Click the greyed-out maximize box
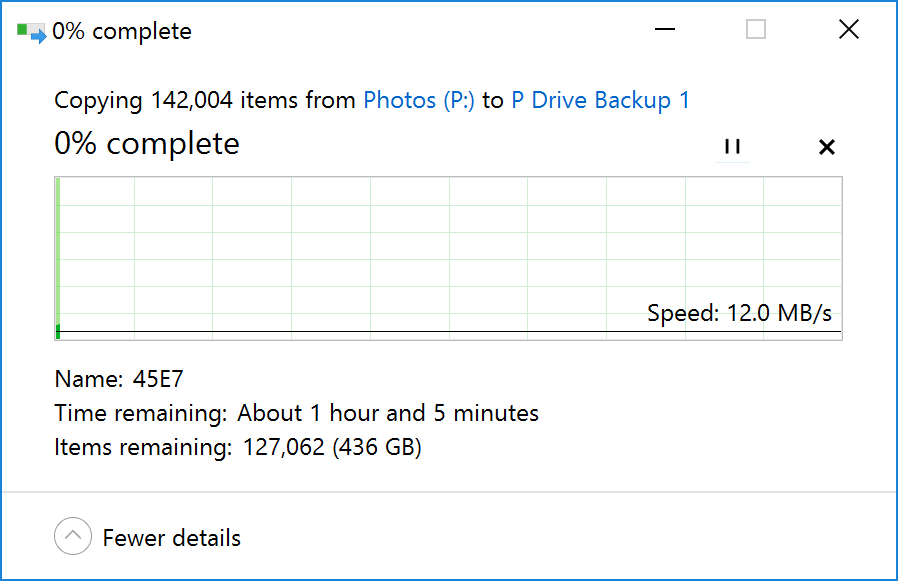The width and height of the screenshot is (898, 581). pos(756,29)
